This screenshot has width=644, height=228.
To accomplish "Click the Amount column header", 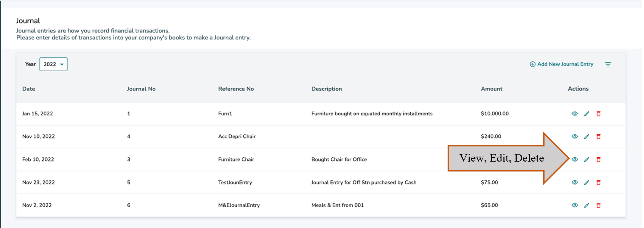I will pyautogui.click(x=491, y=89).
